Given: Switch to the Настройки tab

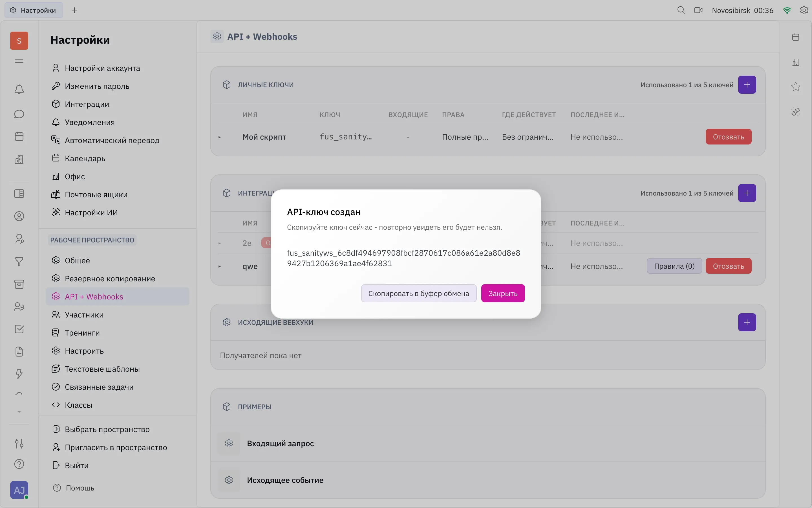Looking at the screenshot, I should click(34, 10).
